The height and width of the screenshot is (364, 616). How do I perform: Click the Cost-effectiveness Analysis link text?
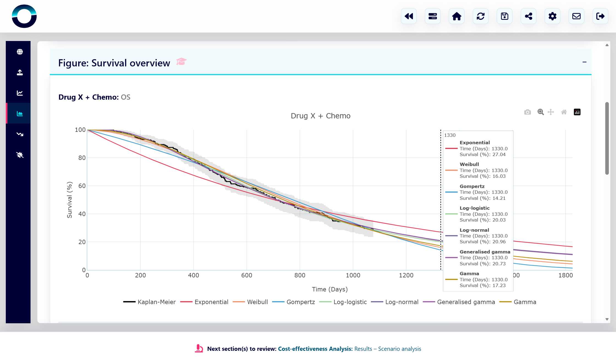coord(315,349)
